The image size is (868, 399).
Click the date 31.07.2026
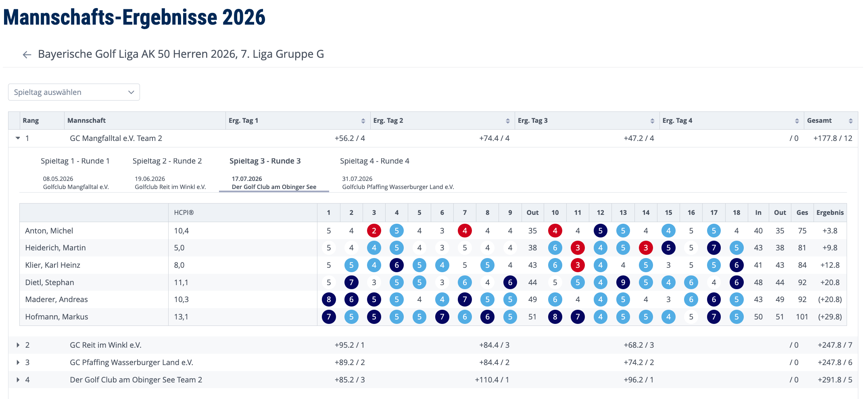point(357,178)
